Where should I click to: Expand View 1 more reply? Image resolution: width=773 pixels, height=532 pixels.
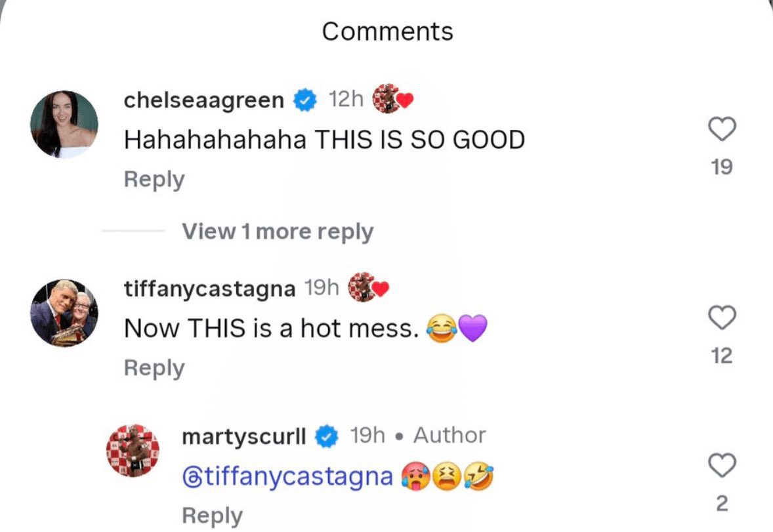277,231
